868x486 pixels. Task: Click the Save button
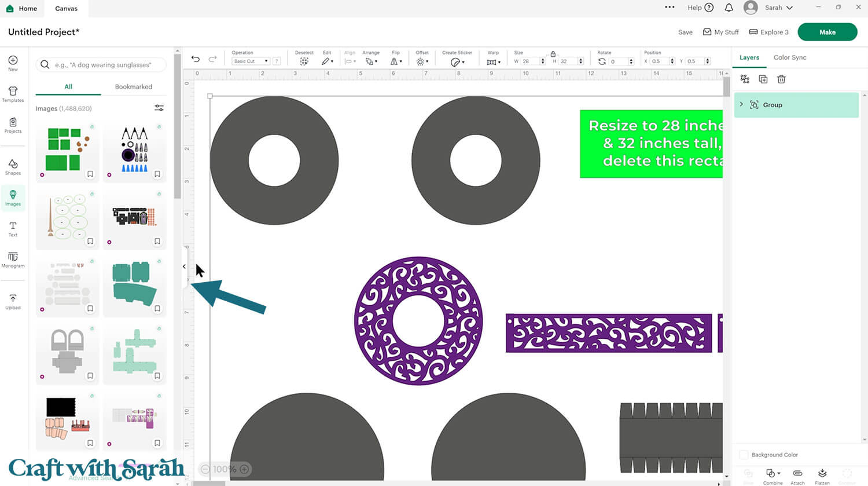(685, 32)
